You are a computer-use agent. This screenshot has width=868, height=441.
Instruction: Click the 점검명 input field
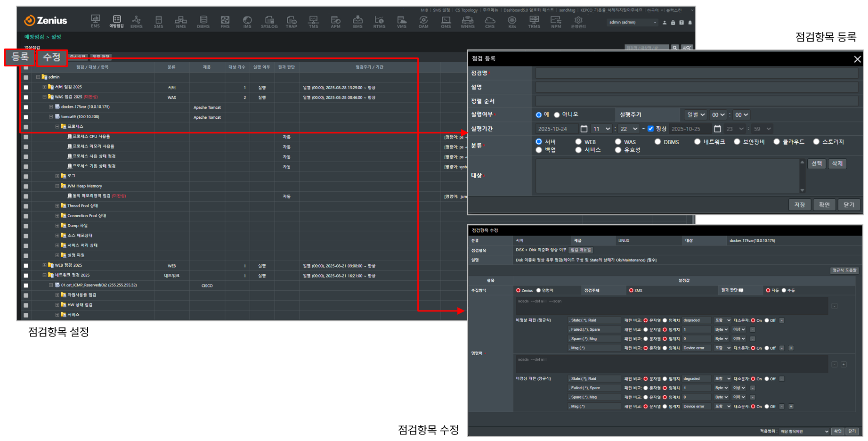[696, 73]
